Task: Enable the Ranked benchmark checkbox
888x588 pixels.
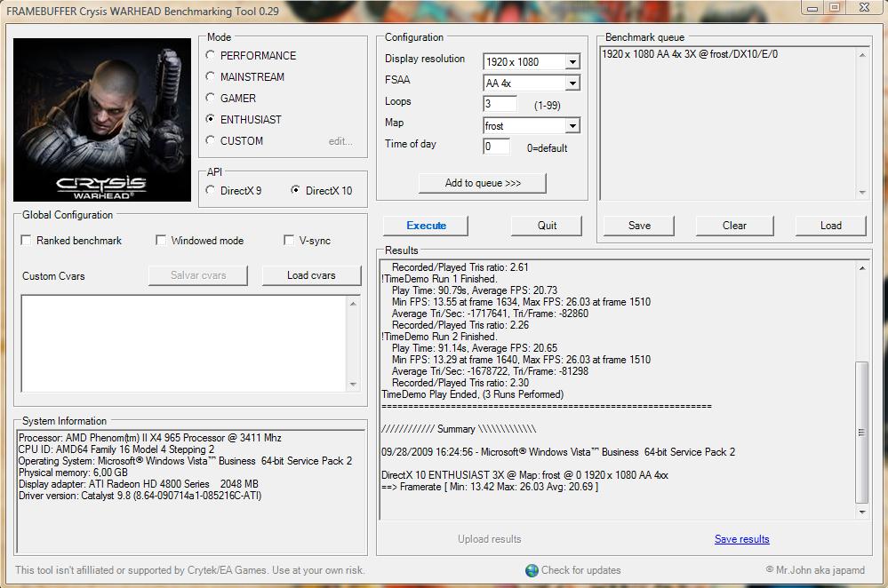Action: pyautogui.click(x=26, y=240)
